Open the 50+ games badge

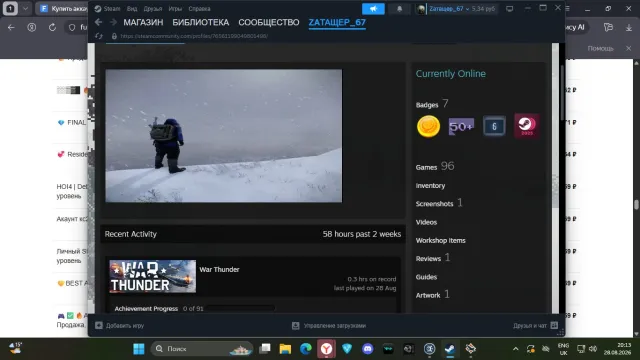pos(461,126)
